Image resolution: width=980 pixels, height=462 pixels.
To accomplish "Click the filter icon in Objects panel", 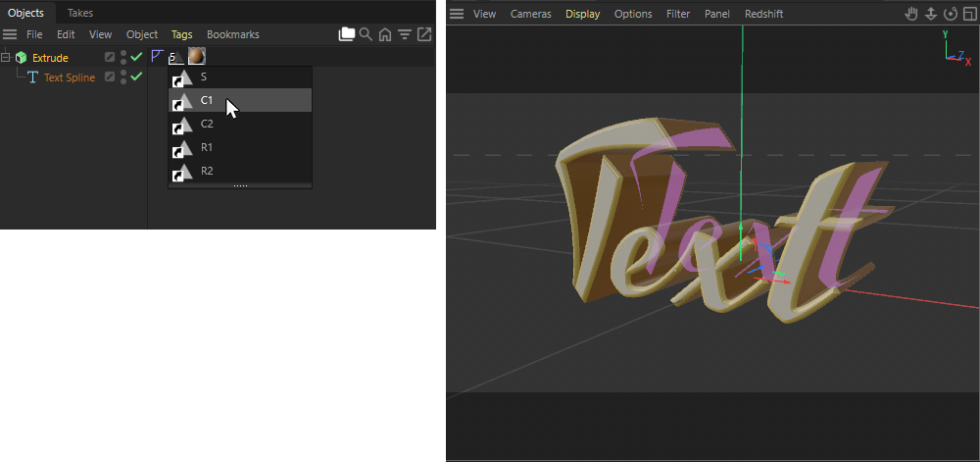I will coord(405,34).
